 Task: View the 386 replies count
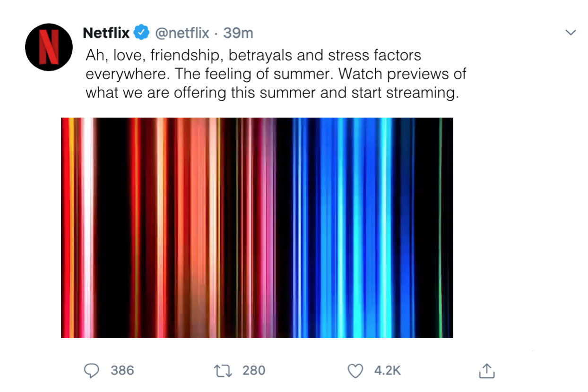(x=122, y=371)
